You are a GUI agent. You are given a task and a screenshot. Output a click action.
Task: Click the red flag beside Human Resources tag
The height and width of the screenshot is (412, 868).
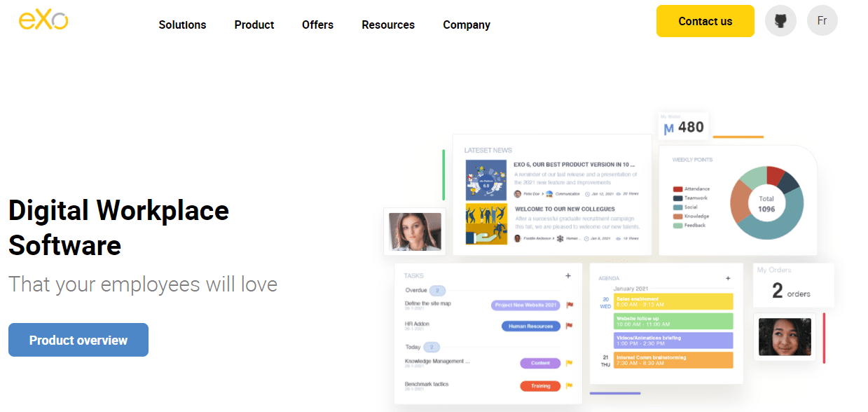(x=570, y=326)
